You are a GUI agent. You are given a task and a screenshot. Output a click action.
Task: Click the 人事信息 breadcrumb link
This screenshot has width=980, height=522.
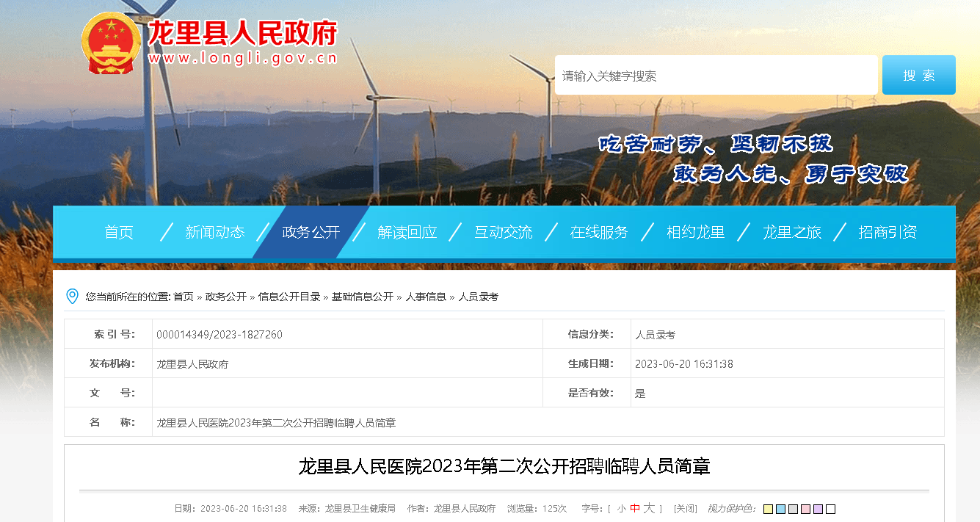point(426,297)
